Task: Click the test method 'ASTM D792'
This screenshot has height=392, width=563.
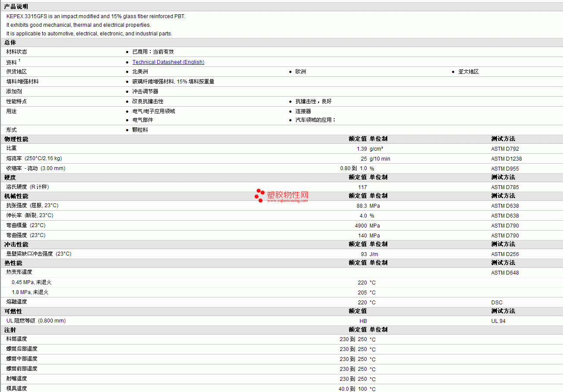Action: pyautogui.click(x=505, y=149)
